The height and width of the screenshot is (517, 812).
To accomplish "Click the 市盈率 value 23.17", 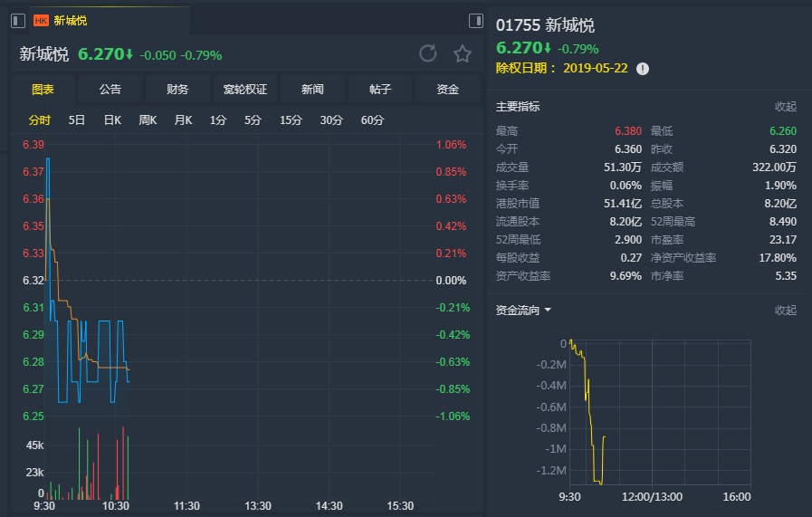I will 783,240.
